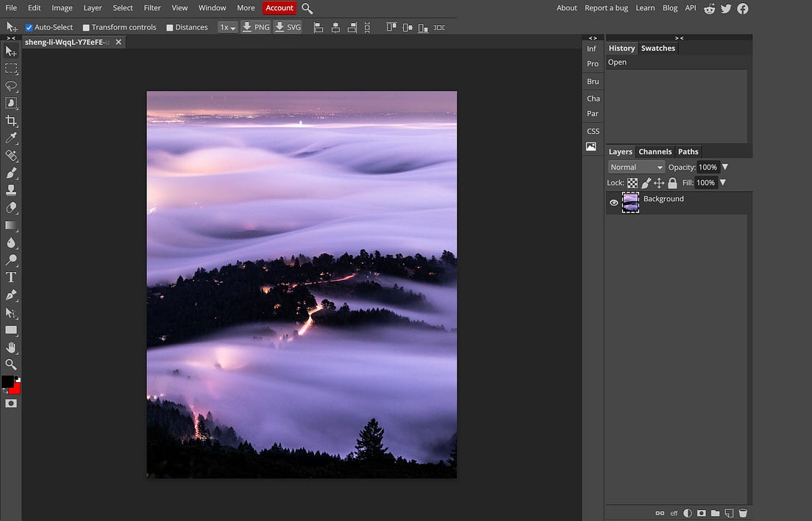
Task: Select the Zoom tool
Action: [x=11, y=364]
